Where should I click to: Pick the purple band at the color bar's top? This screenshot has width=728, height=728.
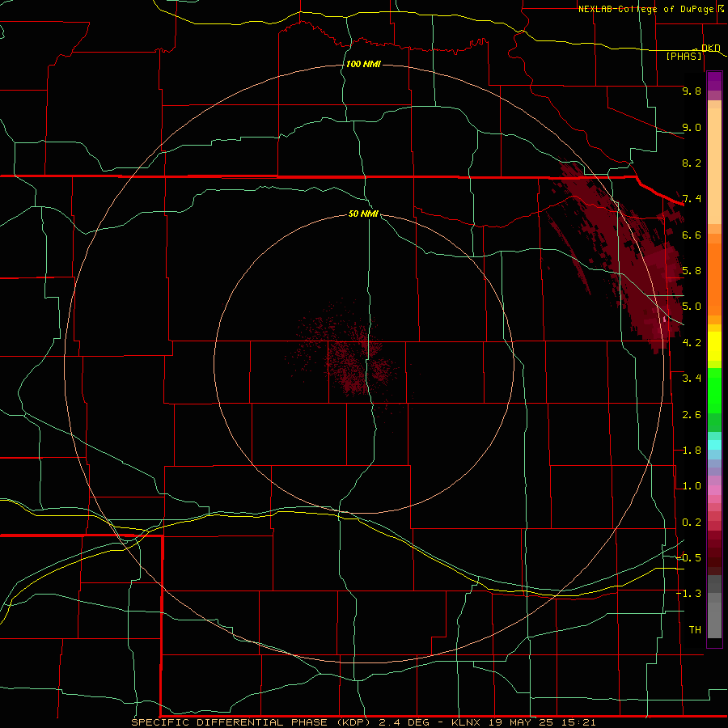tap(714, 81)
